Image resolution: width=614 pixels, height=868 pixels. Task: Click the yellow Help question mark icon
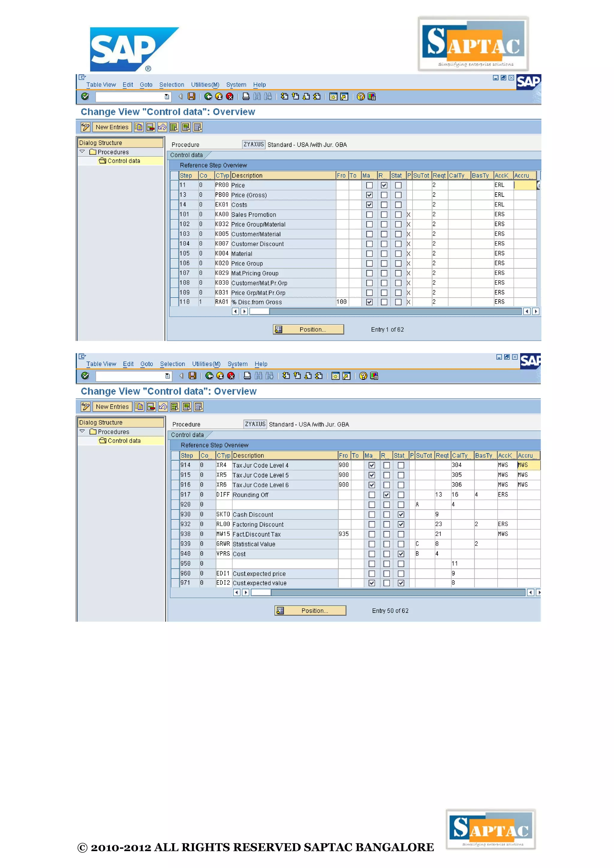coord(361,97)
